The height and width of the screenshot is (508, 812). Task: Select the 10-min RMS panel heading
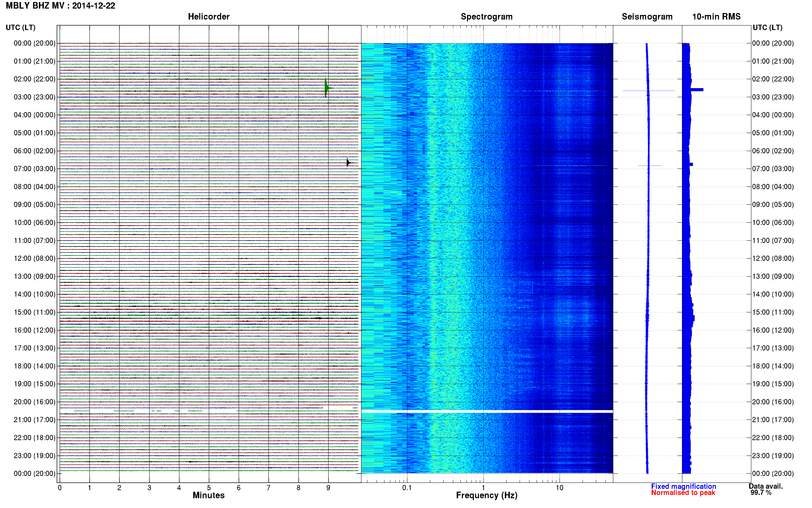[x=716, y=17]
